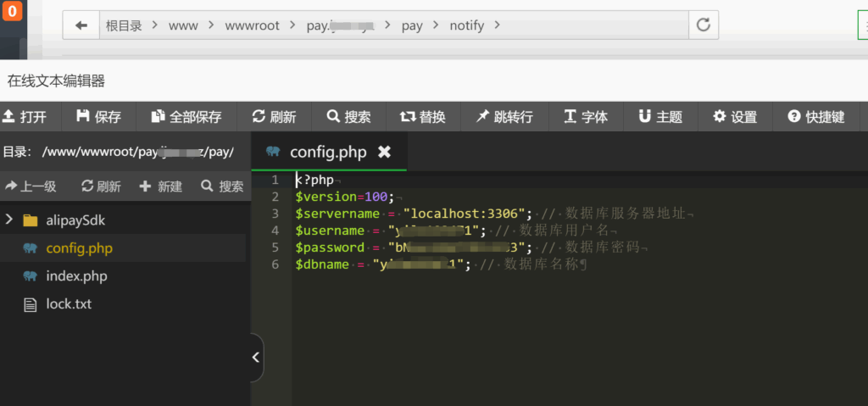
Task: Close the config.php tab
Action: (x=384, y=152)
